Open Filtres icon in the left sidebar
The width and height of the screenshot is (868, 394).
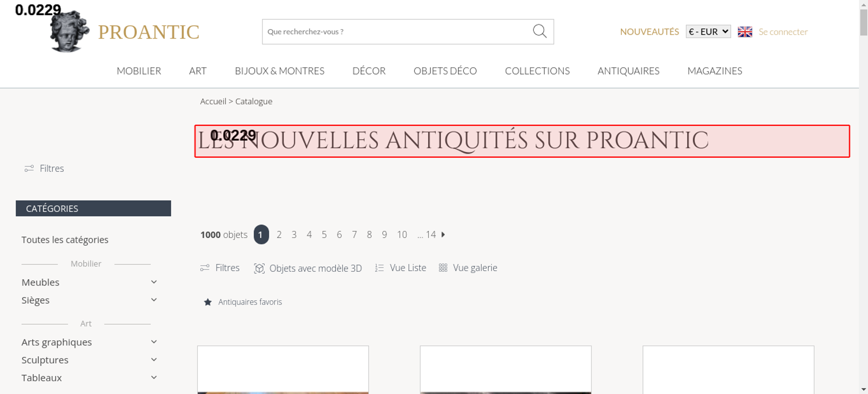[x=29, y=168]
